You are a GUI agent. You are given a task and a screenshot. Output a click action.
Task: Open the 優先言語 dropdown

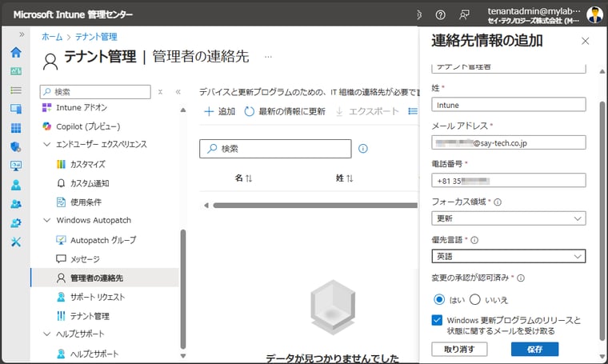[x=508, y=256]
